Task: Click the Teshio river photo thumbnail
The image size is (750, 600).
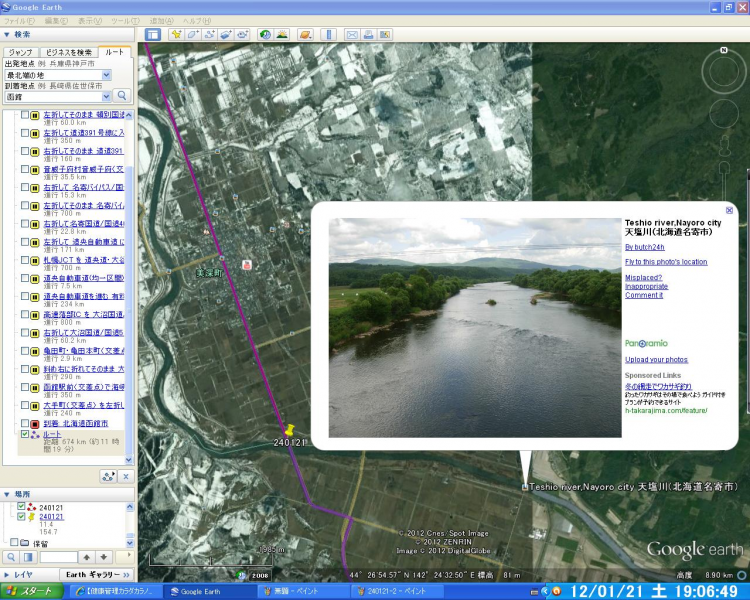Action: [475, 328]
